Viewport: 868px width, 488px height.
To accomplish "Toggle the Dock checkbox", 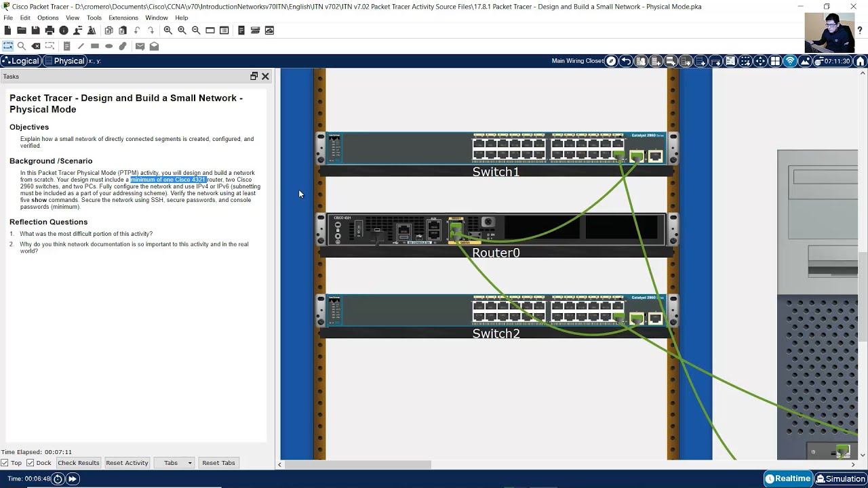I will [31, 463].
